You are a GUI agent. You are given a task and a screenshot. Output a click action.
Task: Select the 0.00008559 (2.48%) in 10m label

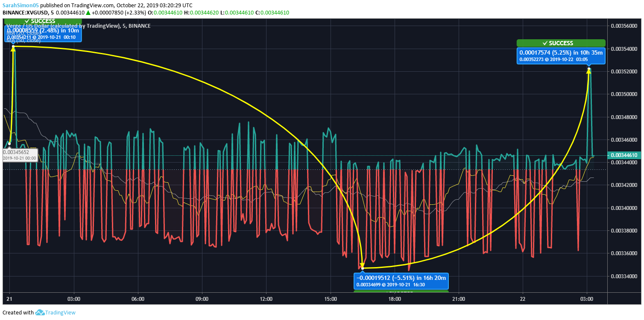(43, 30)
